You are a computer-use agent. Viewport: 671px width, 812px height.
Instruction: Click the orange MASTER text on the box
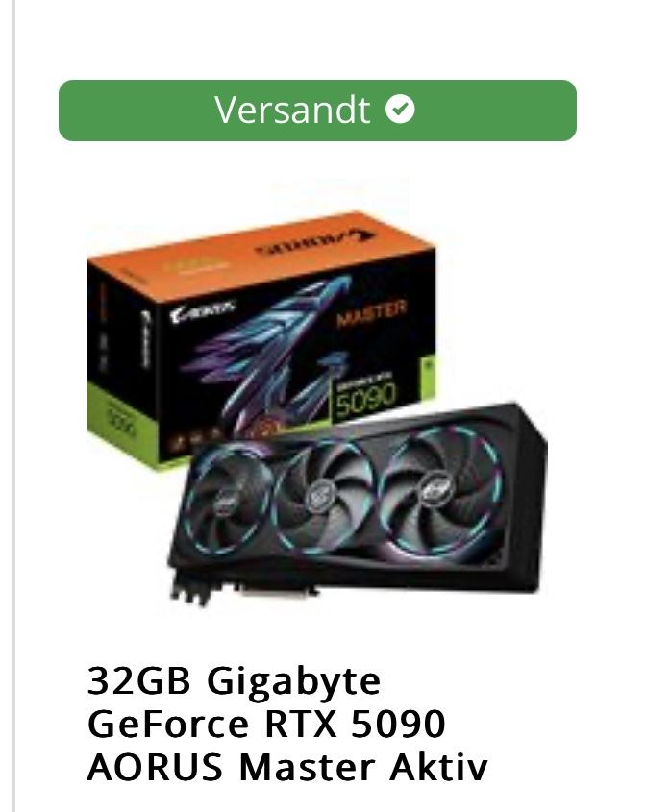(x=371, y=312)
